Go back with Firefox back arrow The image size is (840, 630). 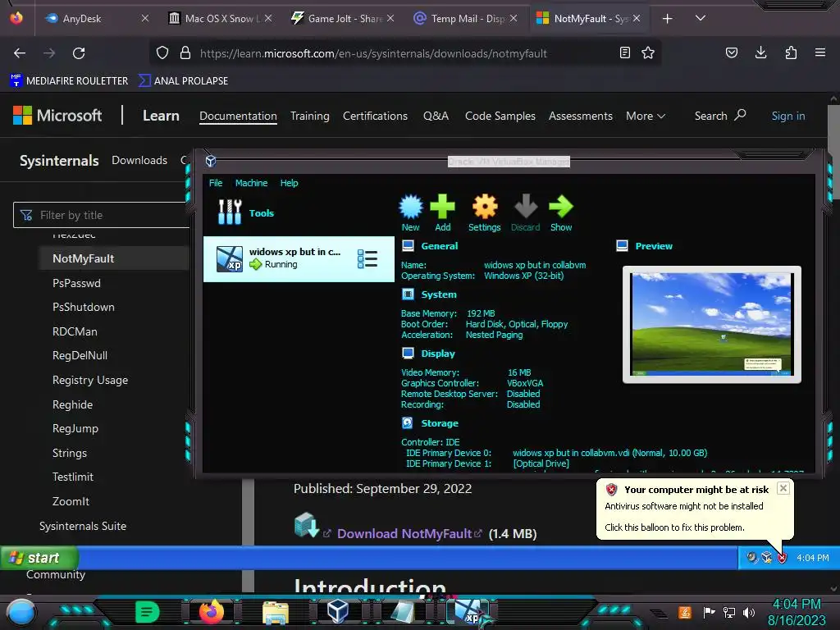(20, 53)
